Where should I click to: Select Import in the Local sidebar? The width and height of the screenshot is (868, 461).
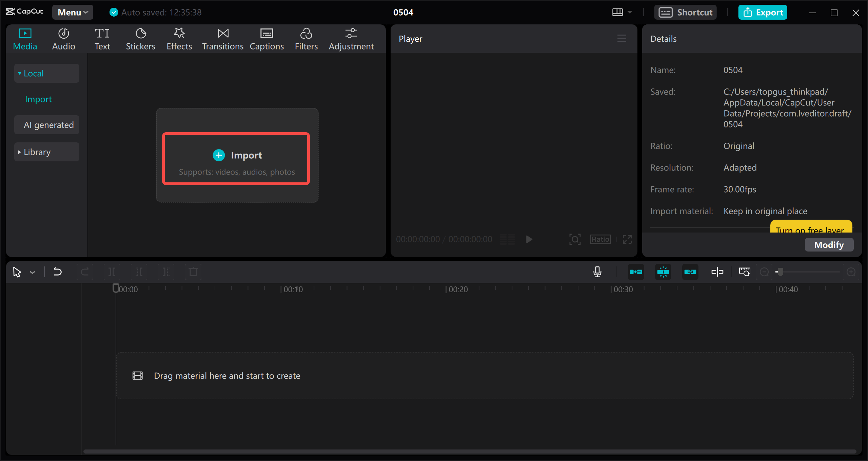tap(38, 99)
